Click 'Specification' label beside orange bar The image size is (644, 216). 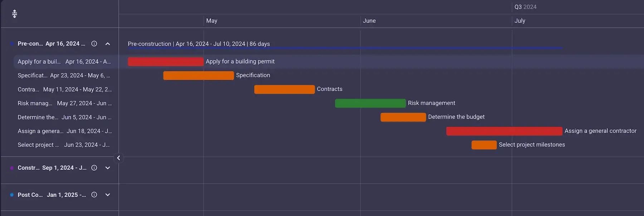pyautogui.click(x=253, y=75)
